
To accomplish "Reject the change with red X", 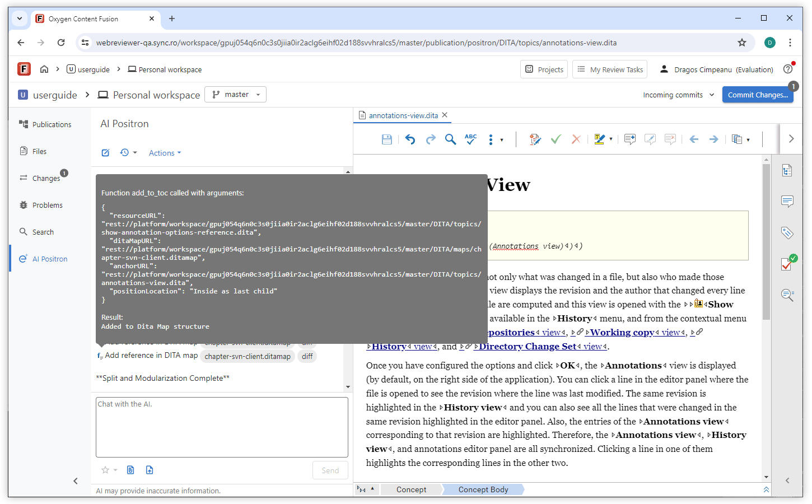I will coord(576,139).
